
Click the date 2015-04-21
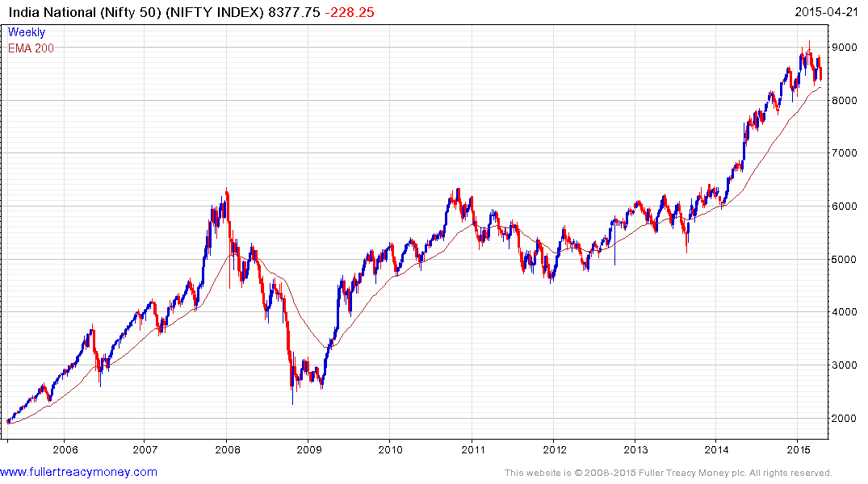(x=826, y=11)
